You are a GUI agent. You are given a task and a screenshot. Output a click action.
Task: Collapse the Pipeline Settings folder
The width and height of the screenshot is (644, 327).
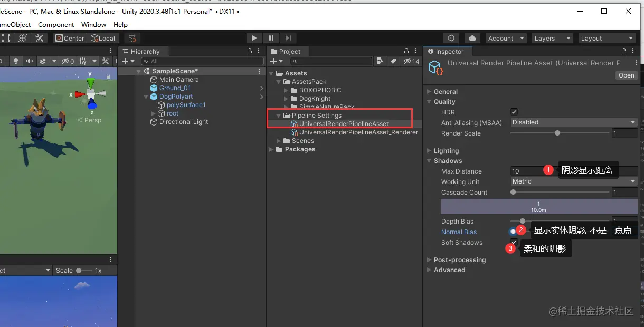coord(279,116)
